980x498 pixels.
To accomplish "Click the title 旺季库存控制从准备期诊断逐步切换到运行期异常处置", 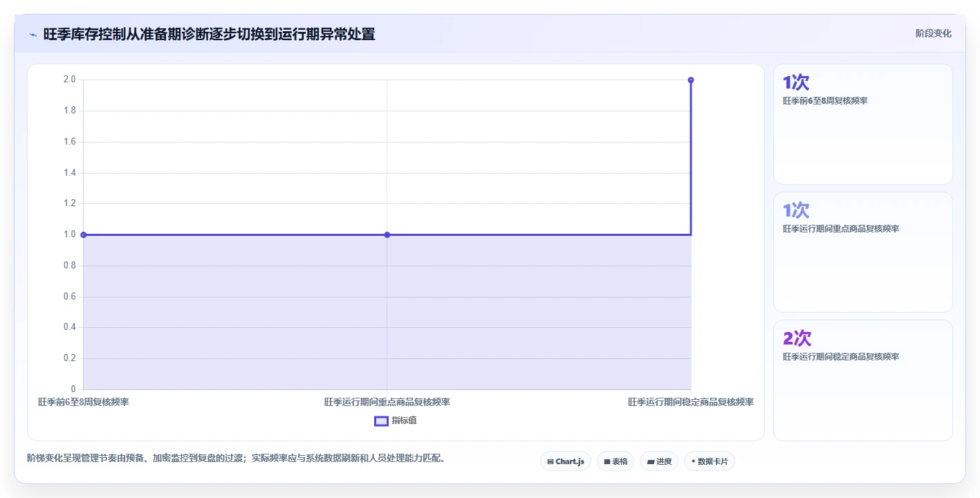I will pyautogui.click(x=210, y=34).
